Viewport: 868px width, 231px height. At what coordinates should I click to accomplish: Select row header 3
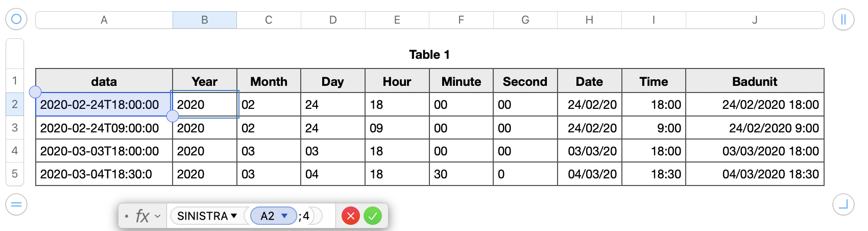coord(15,128)
